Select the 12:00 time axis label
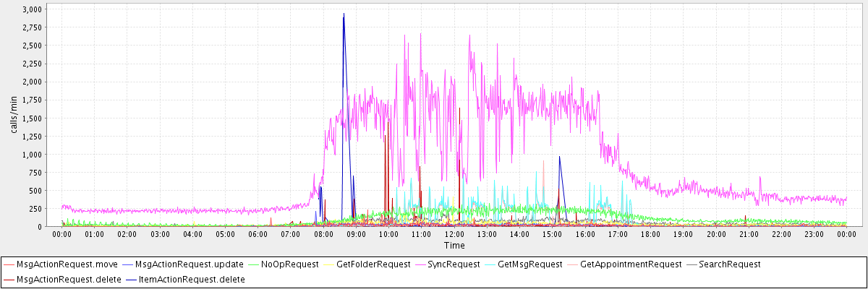This screenshot has width=868, height=289. [x=454, y=234]
